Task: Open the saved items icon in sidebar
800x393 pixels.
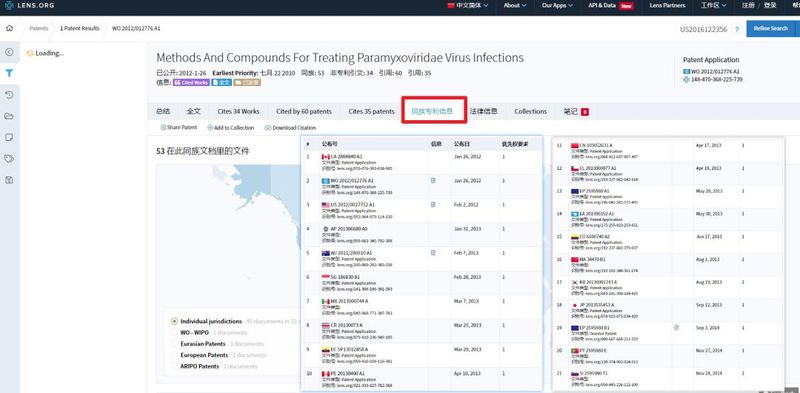Action: [9, 180]
